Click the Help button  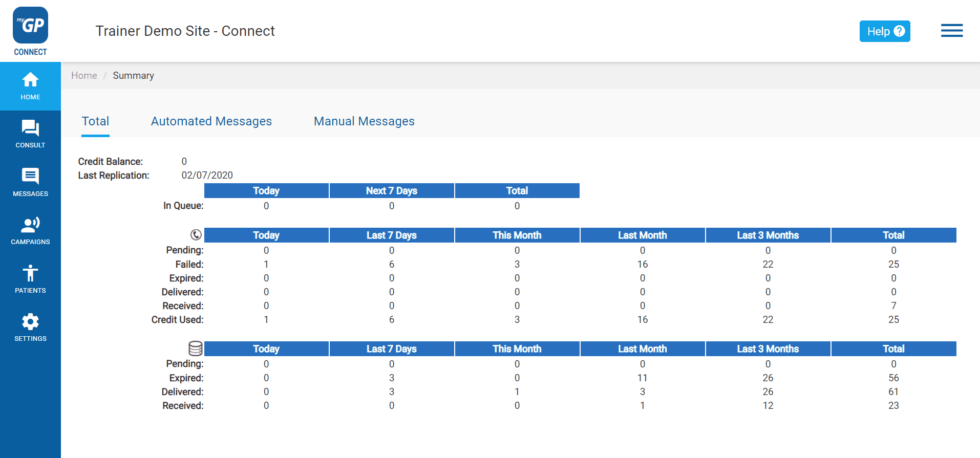click(885, 31)
